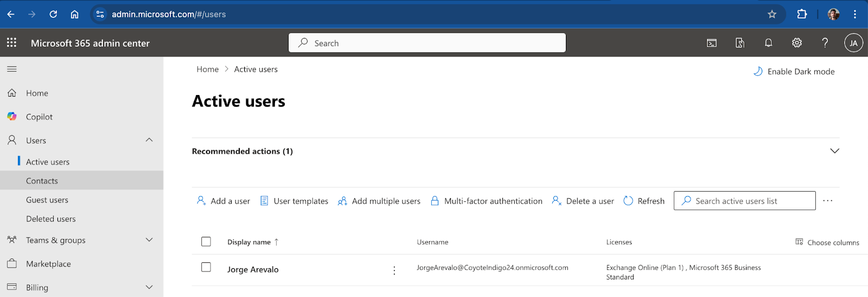This screenshot has width=868, height=297.
Task: Reload the page in the browser
Action: pyautogui.click(x=53, y=14)
